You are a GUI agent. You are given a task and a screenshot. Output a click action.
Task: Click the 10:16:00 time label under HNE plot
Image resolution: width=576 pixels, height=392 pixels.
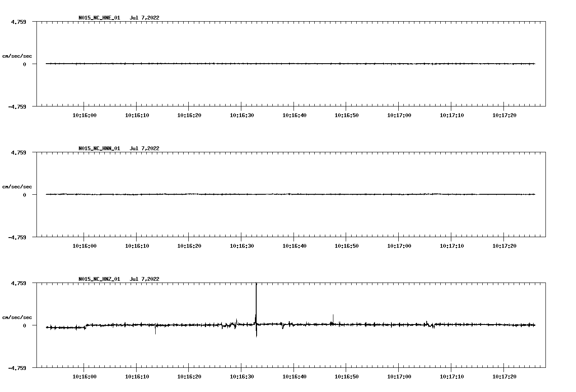pyautogui.click(x=84, y=115)
